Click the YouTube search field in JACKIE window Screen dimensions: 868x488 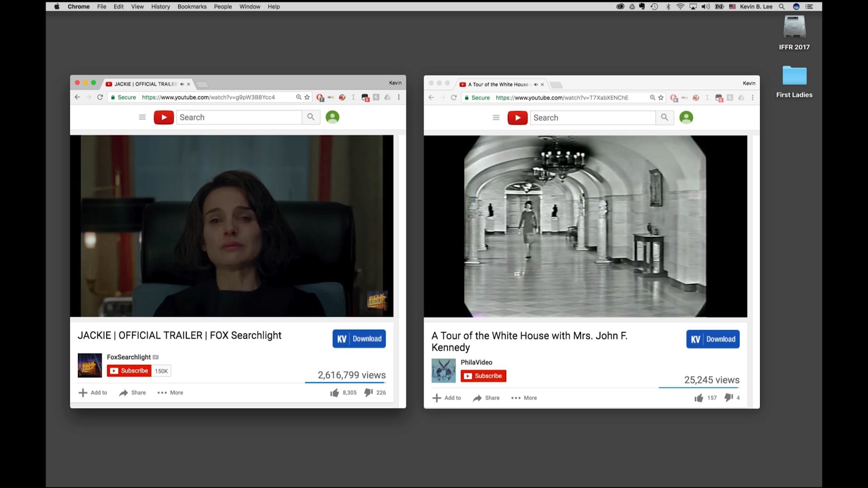pos(239,117)
